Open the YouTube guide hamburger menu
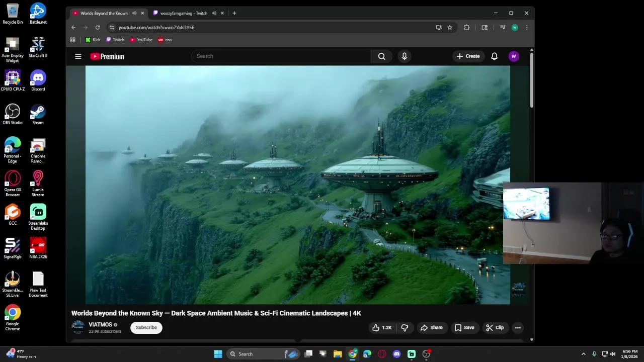Image resolution: width=644 pixels, height=362 pixels. [x=78, y=56]
